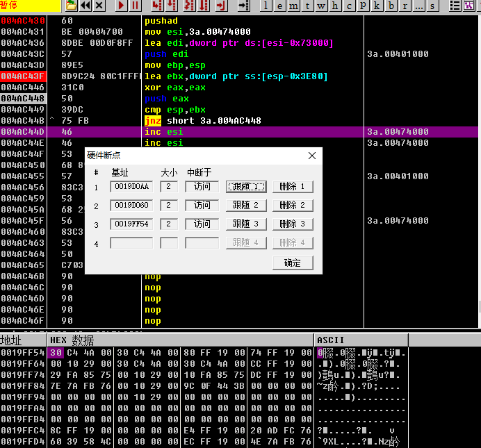Open Run trace with ... button
This screenshot has width=481, height=448.
click(x=418, y=6)
